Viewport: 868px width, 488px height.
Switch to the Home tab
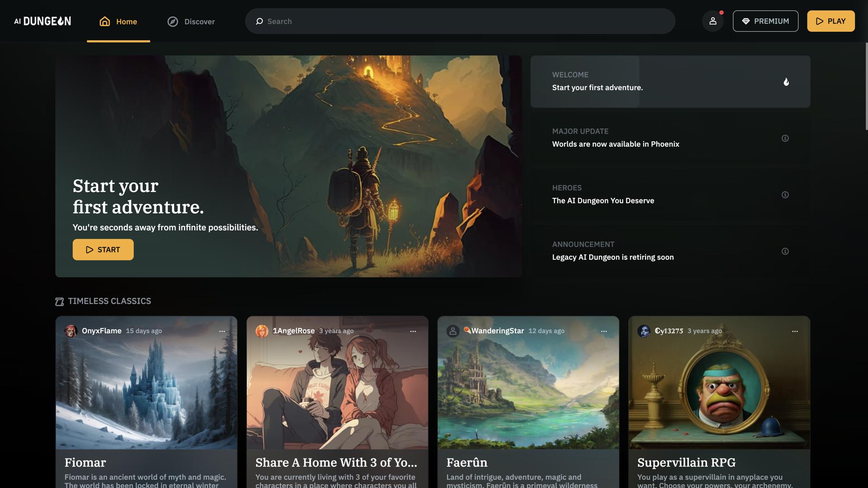118,21
